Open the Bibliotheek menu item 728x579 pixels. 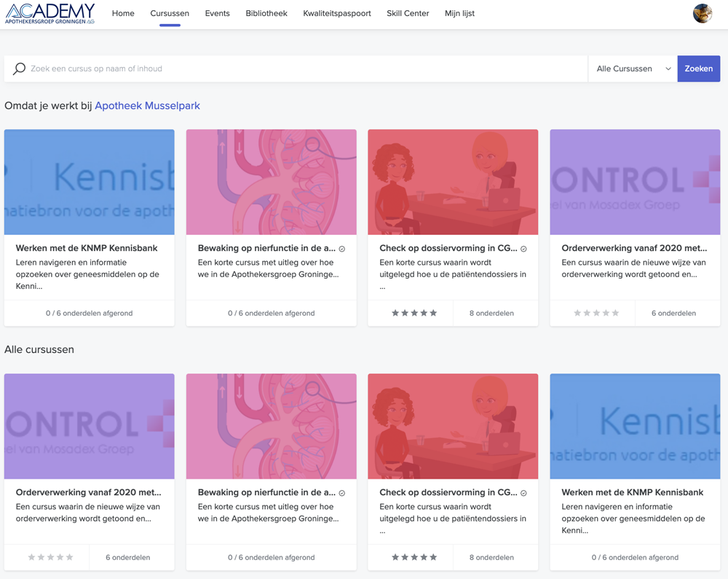point(266,13)
